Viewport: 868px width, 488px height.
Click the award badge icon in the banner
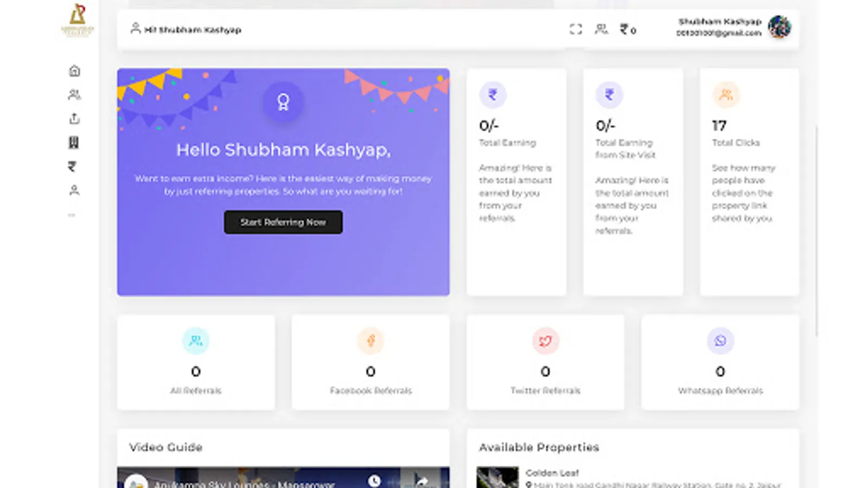pos(283,102)
